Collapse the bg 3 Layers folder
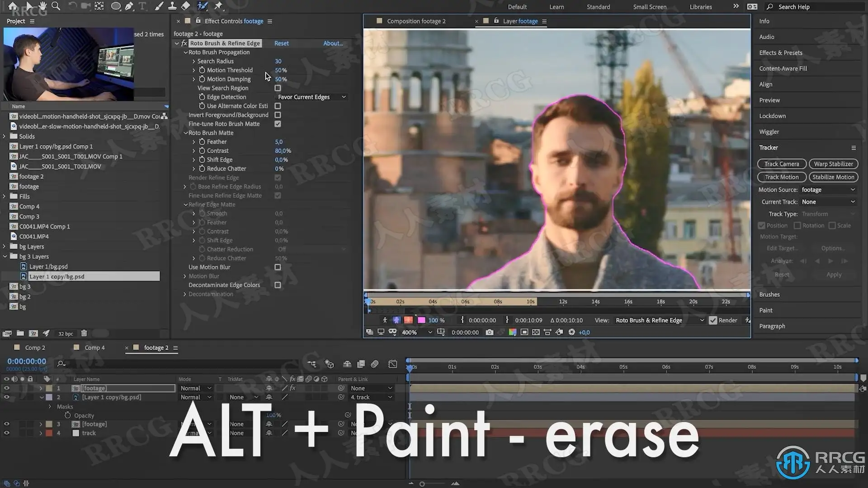Viewport: 868px width, 488px height. tap(5, 257)
